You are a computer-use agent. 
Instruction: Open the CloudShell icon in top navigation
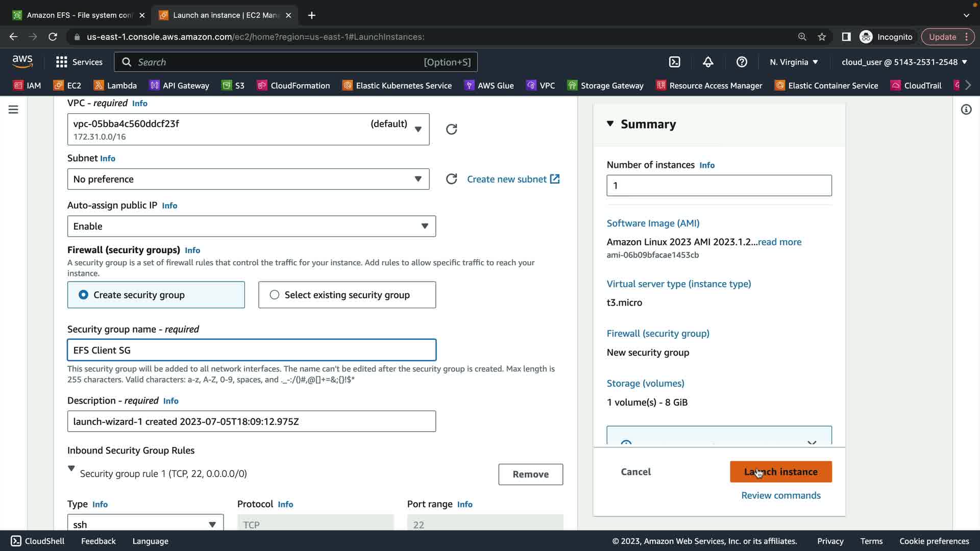point(674,62)
